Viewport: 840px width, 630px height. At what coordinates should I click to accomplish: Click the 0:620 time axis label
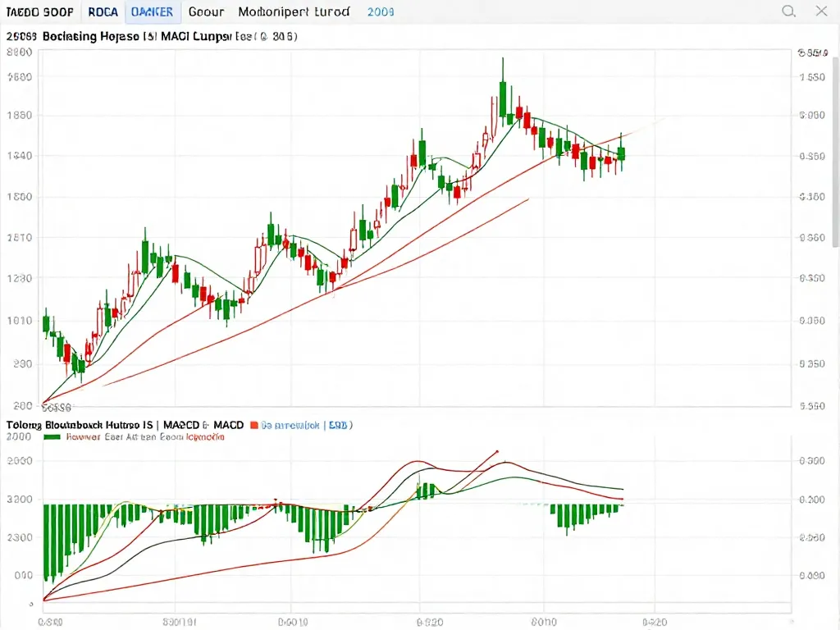430,622
